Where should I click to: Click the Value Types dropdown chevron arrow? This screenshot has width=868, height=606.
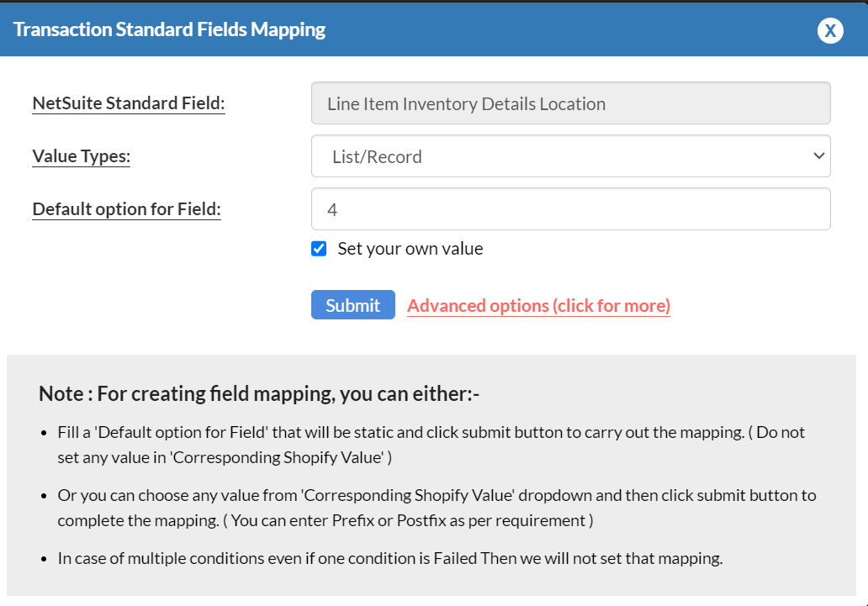click(818, 155)
